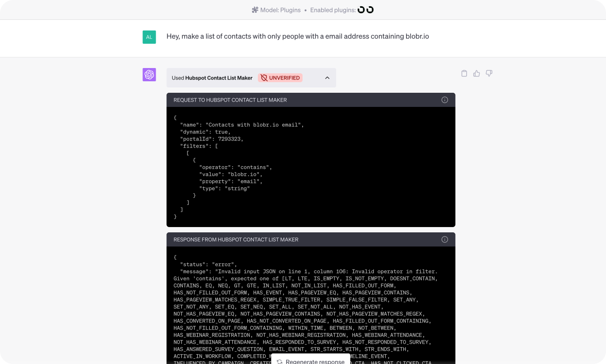Click the 'Used Hubspot Contact List Maker' text
Viewport: 606px width, 364px height.
tap(212, 78)
